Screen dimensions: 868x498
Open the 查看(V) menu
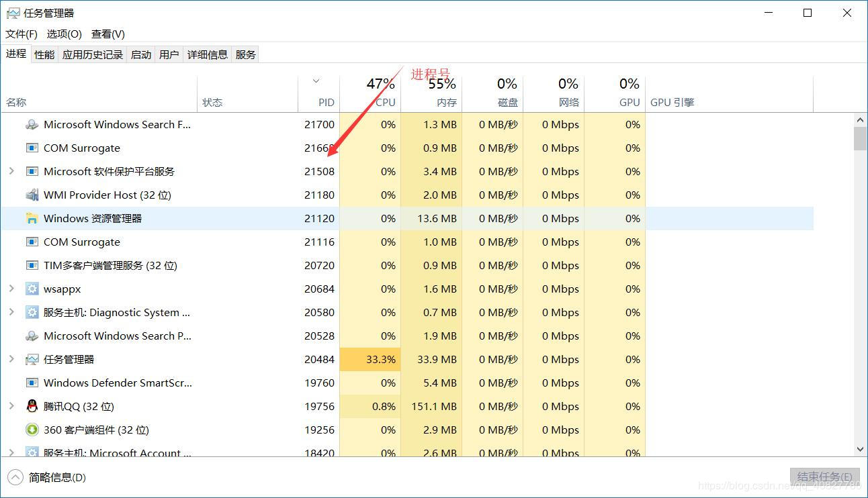(x=108, y=34)
